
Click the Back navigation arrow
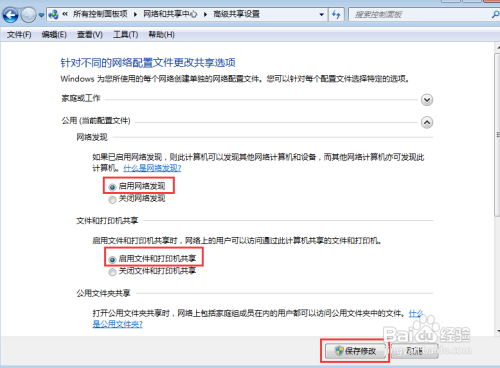coord(11,15)
